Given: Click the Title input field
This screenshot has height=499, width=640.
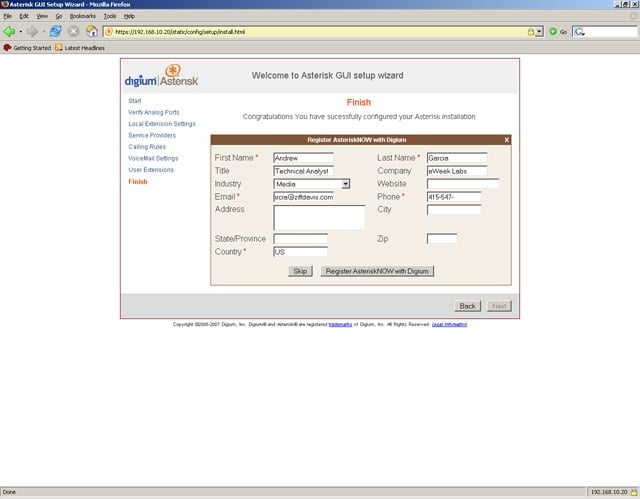Looking at the screenshot, I should [x=303, y=171].
